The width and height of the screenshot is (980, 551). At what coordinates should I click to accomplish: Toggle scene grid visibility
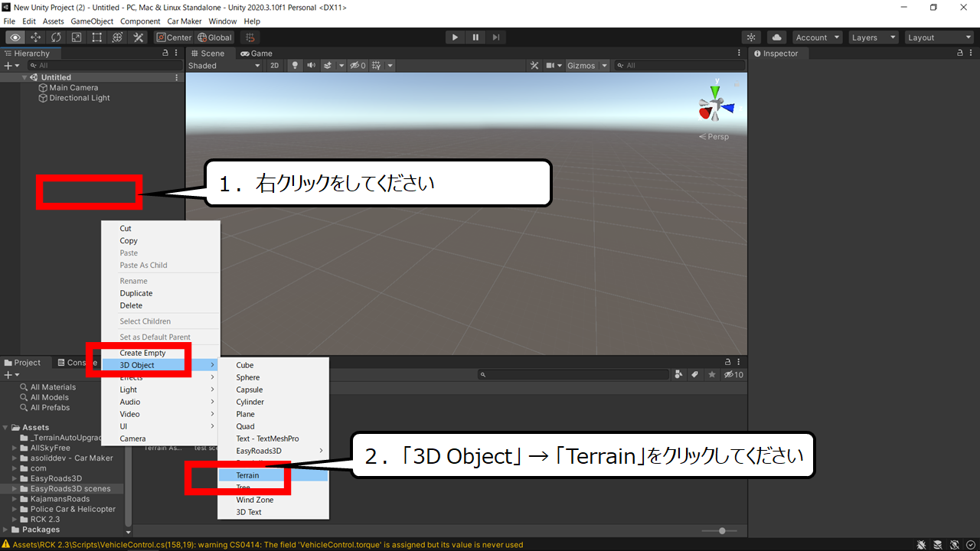point(376,66)
